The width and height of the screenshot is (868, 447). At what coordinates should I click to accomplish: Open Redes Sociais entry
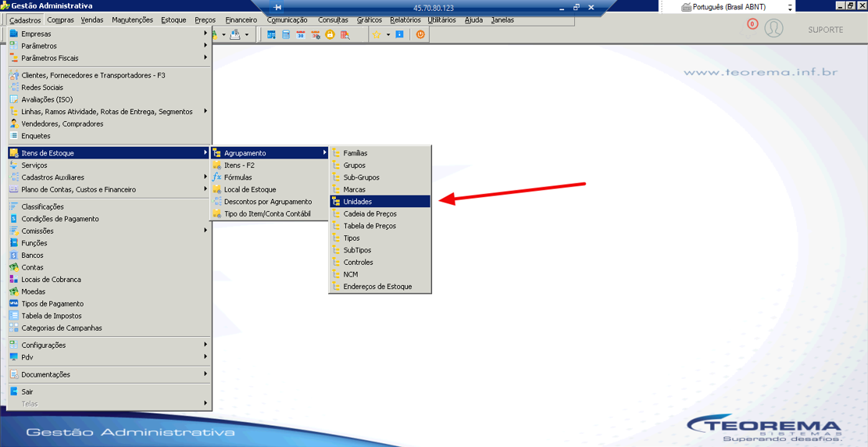pos(109,88)
